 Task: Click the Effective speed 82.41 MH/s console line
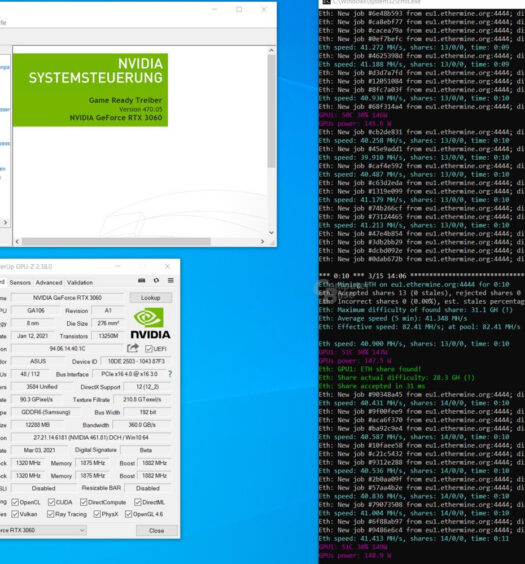[x=419, y=327]
